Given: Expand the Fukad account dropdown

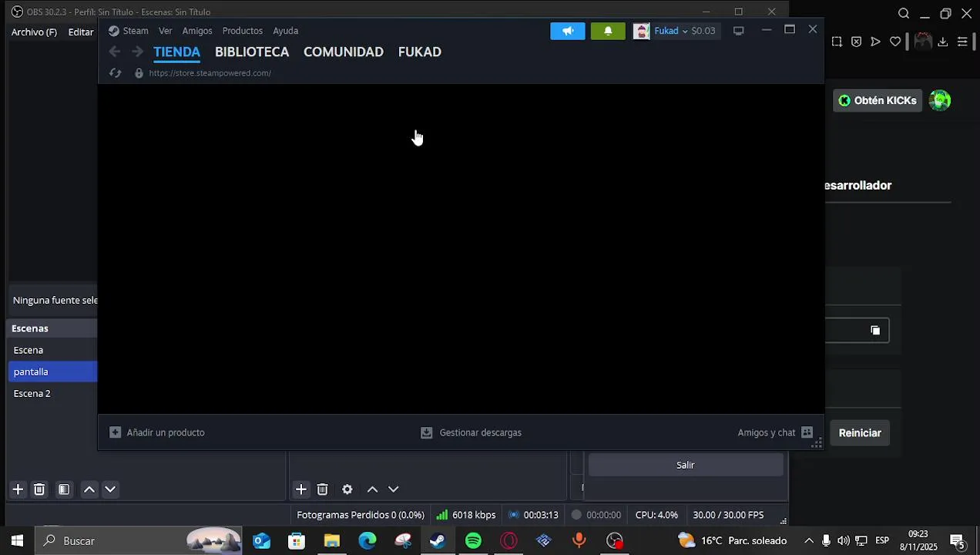Looking at the screenshot, I should tap(684, 32).
